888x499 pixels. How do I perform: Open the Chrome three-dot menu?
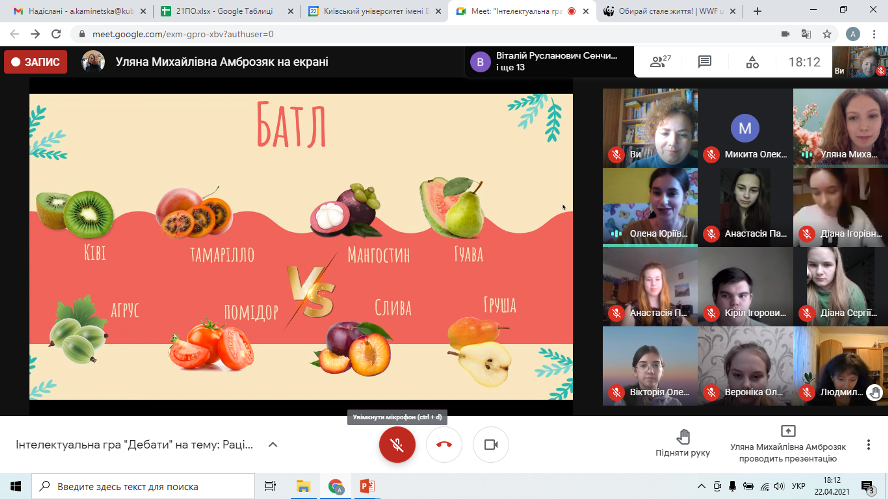[x=874, y=34]
